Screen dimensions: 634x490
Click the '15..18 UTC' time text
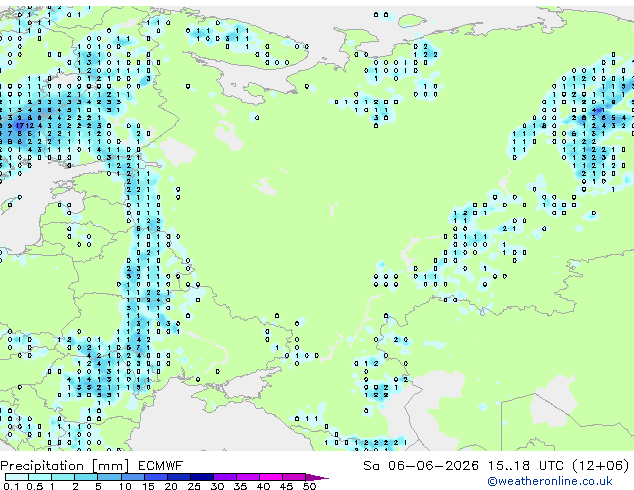point(526,466)
